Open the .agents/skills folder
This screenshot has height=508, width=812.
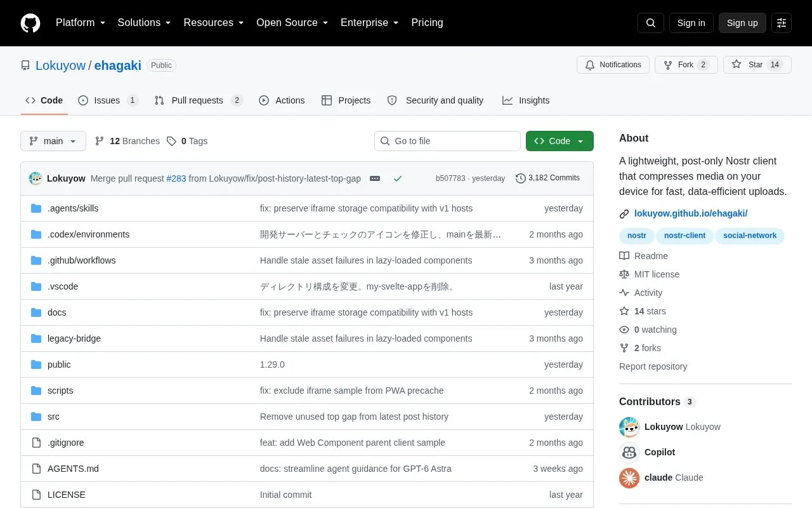click(73, 208)
